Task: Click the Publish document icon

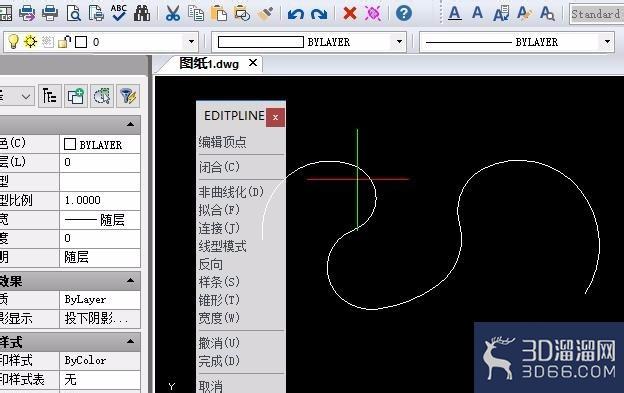Action: (96, 13)
